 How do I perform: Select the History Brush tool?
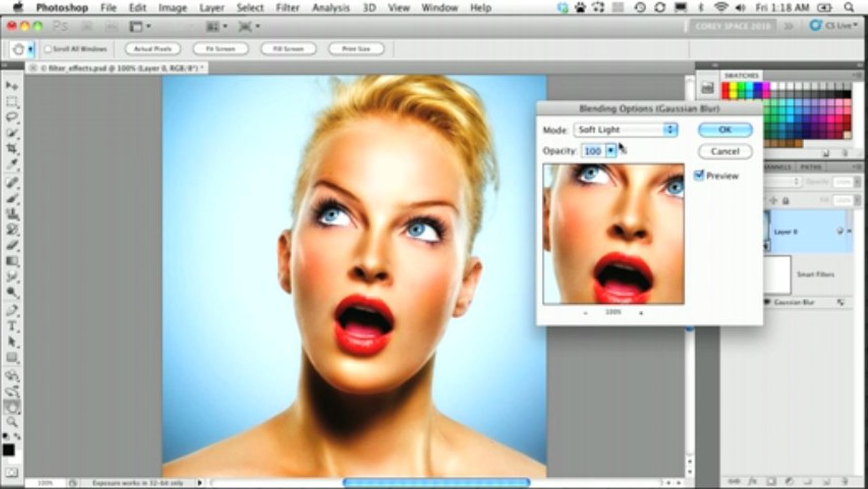point(12,230)
